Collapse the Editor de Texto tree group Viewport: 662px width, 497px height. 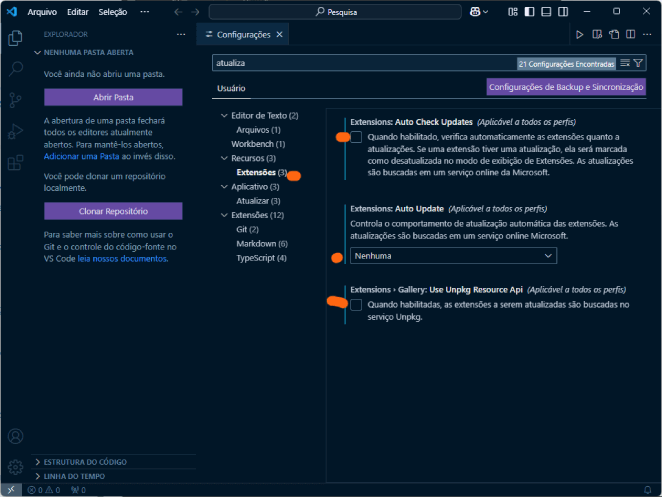(224, 115)
